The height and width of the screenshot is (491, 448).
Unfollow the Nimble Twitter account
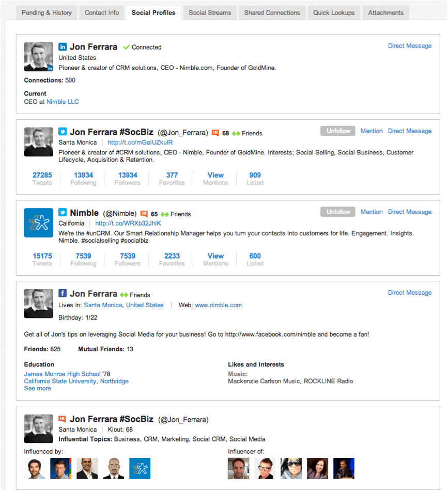(337, 212)
